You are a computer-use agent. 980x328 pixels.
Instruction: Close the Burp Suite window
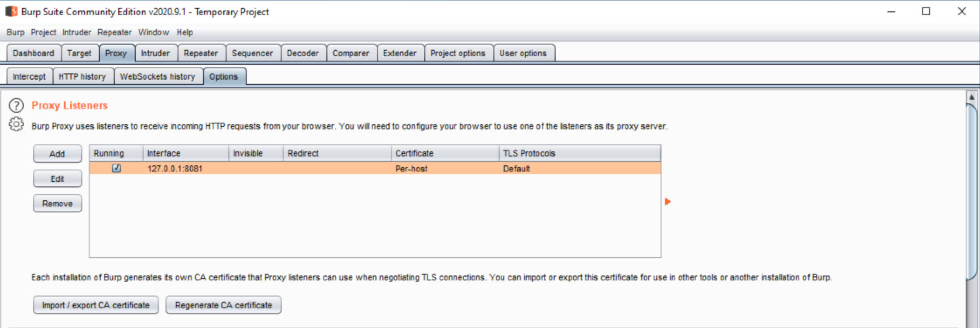click(962, 12)
